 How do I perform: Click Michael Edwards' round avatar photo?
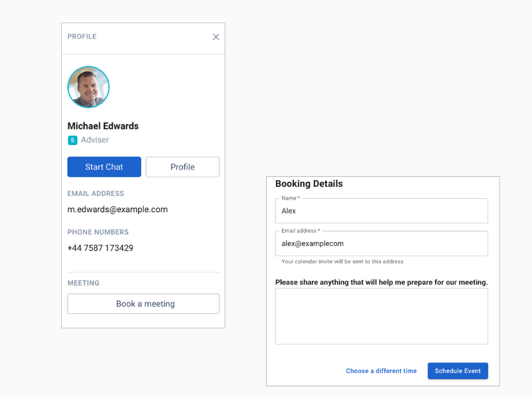point(88,87)
